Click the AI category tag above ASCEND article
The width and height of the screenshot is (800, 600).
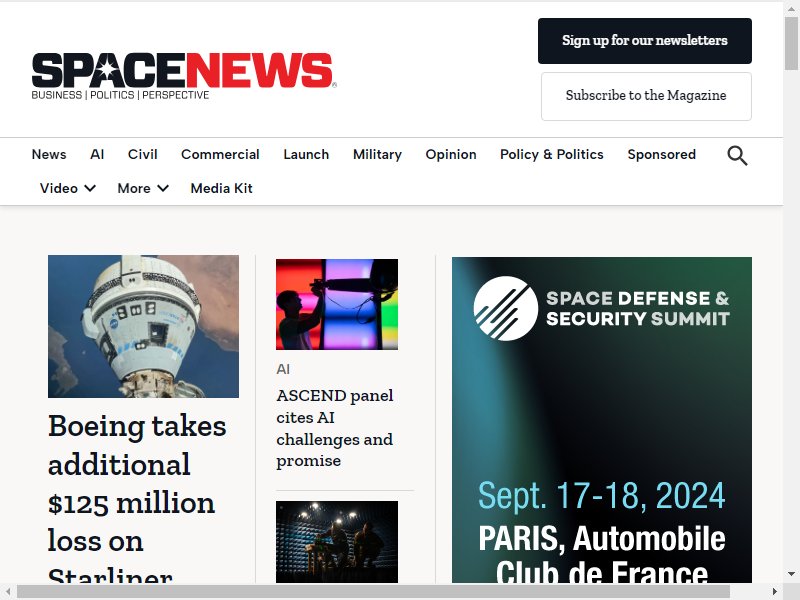[283, 369]
